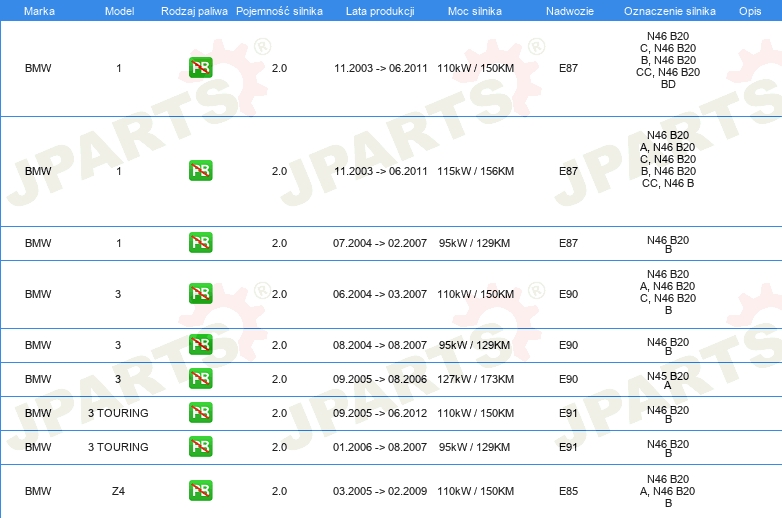This screenshot has height=518, width=782.
Task: Click the Lata produkcji column header
Action: click(380, 11)
